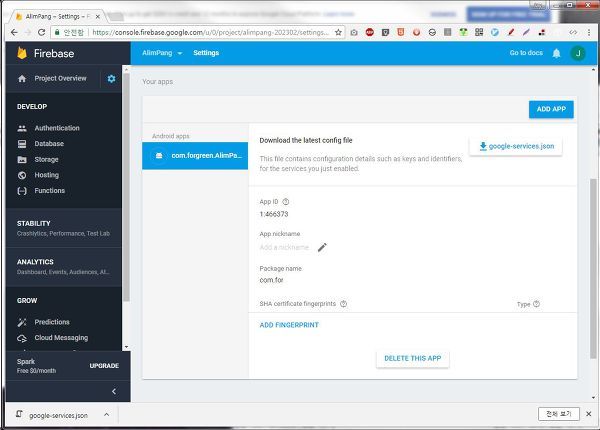Click the Add a nickname field
This screenshot has width=600, height=430.
(x=284, y=248)
